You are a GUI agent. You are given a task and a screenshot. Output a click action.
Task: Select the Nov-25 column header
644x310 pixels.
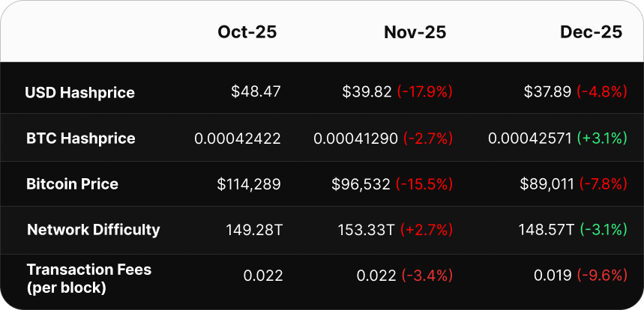(415, 32)
